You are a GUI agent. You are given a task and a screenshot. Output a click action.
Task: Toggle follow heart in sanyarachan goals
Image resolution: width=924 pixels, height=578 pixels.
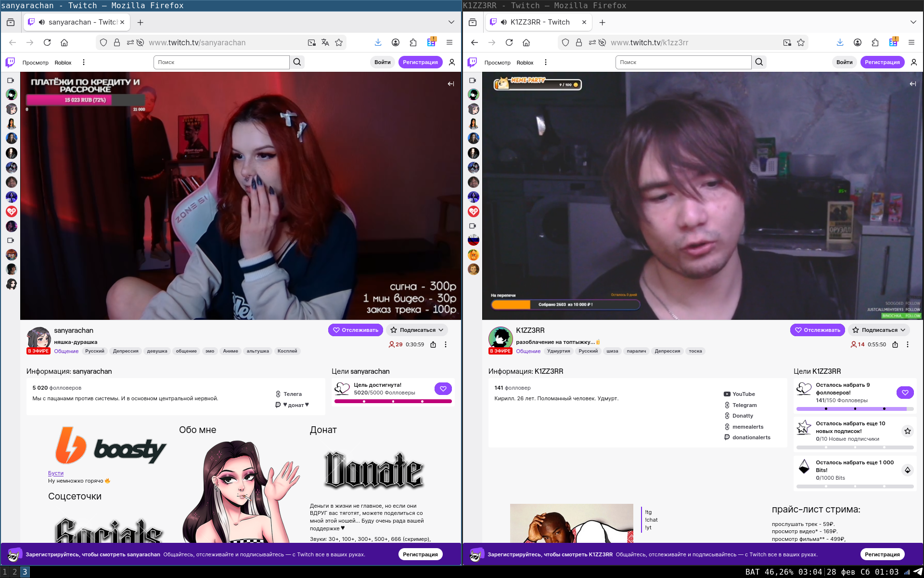[x=443, y=389]
